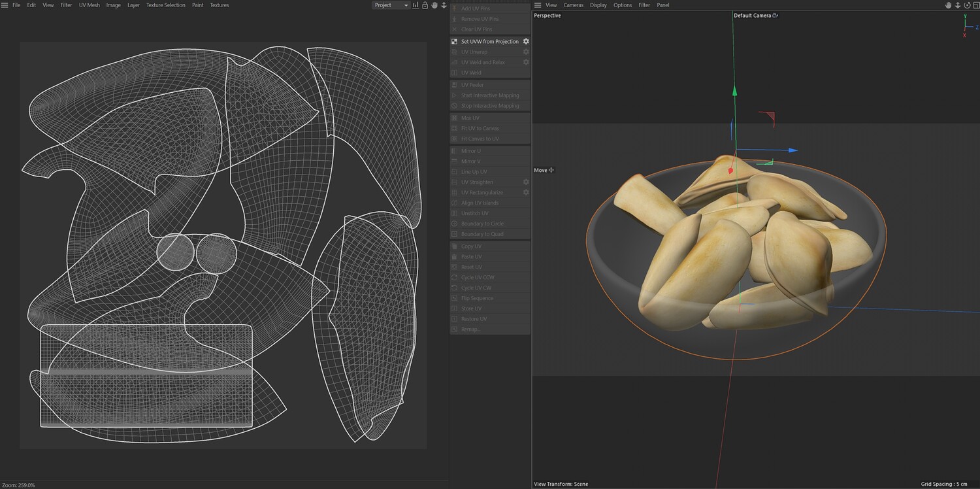
Task: Open UV Straighten gear settings
Action: coord(526,182)
